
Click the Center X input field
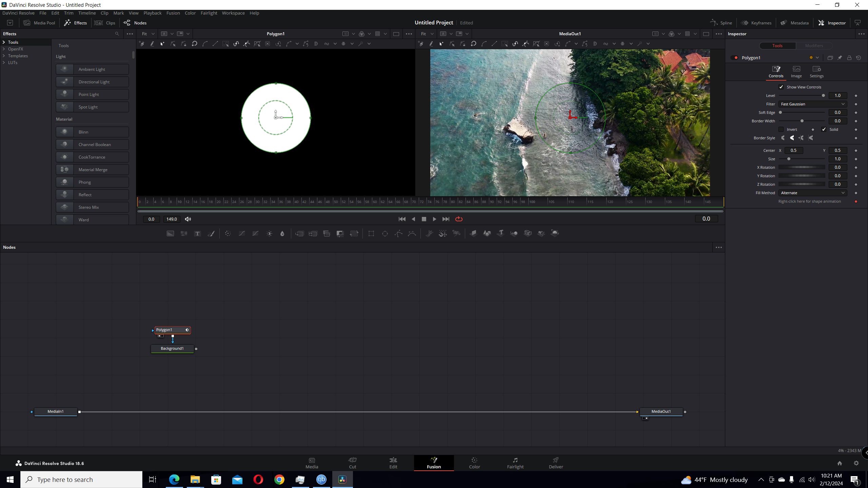[793, 150]
